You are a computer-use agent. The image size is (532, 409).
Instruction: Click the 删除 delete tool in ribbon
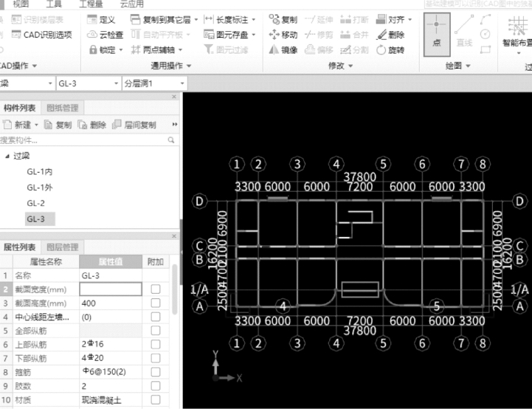click(390, 35)
